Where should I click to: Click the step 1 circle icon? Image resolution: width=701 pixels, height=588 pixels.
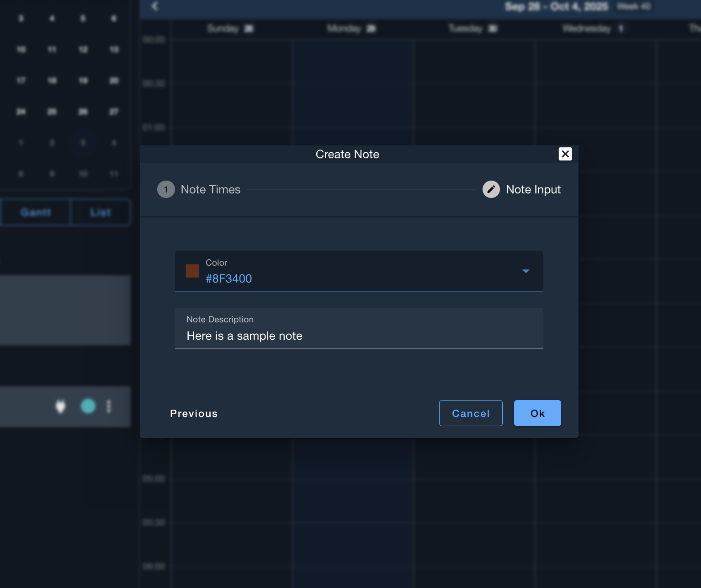[166, 189]
